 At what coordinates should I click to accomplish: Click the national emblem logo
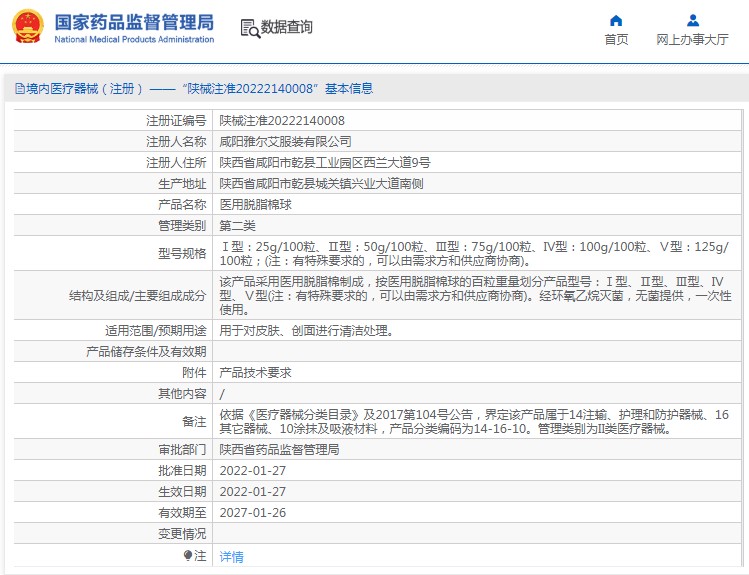pyautogui.click(x=28, y=27)
